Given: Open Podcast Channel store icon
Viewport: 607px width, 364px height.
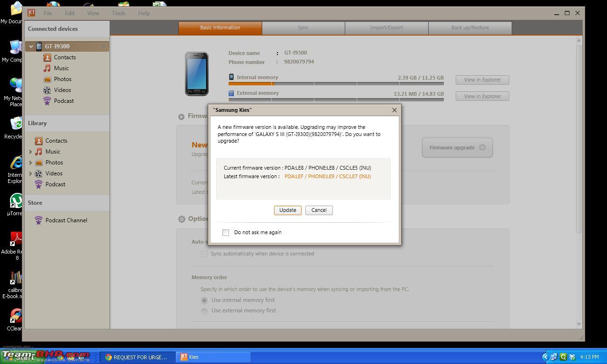Looking at the screenshot, I should (38, 220).
